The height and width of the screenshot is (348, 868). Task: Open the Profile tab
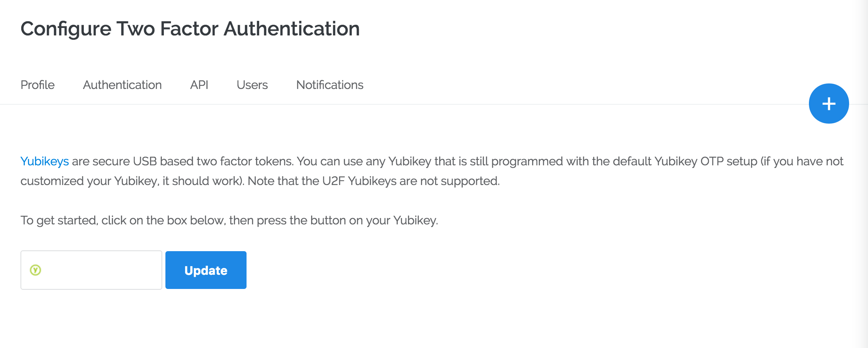[37, 85]
